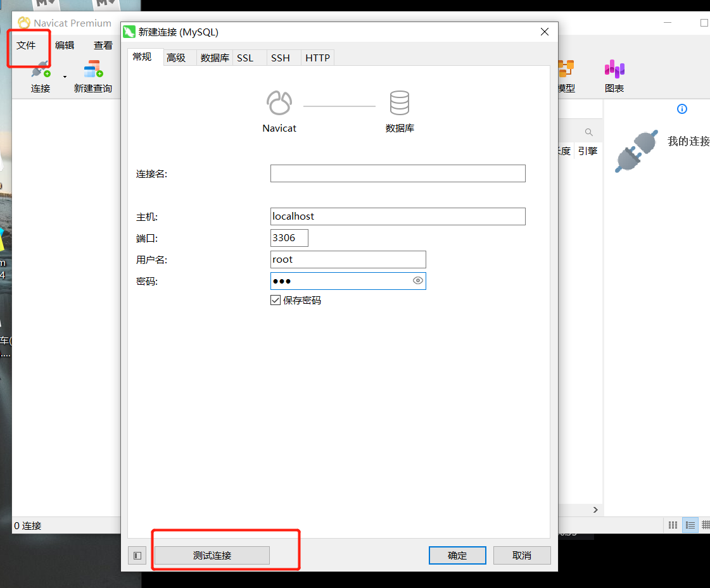
Task: Click the Connection plug icon in the toolbar
Action: pyautogui.click(x=41, y=70)
